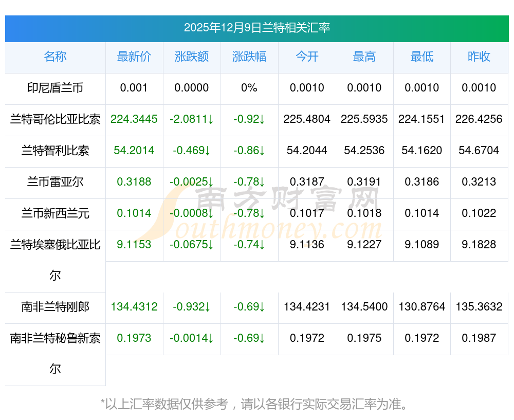Click the footer disclaimer about 汇率数据仅供参考
The image size is (514, 420).
pyautogui.click(x=256, y=404)
